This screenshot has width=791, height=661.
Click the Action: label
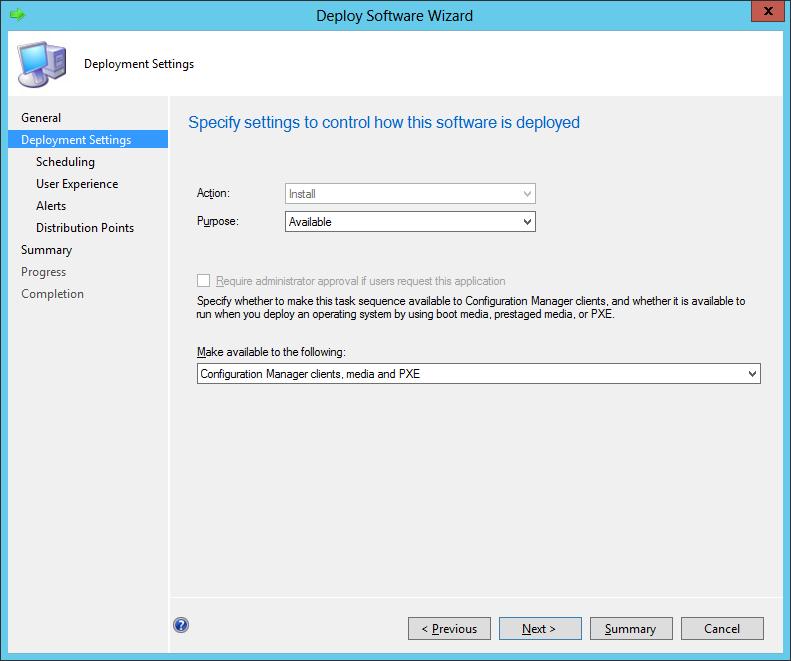tap(213, 193)
